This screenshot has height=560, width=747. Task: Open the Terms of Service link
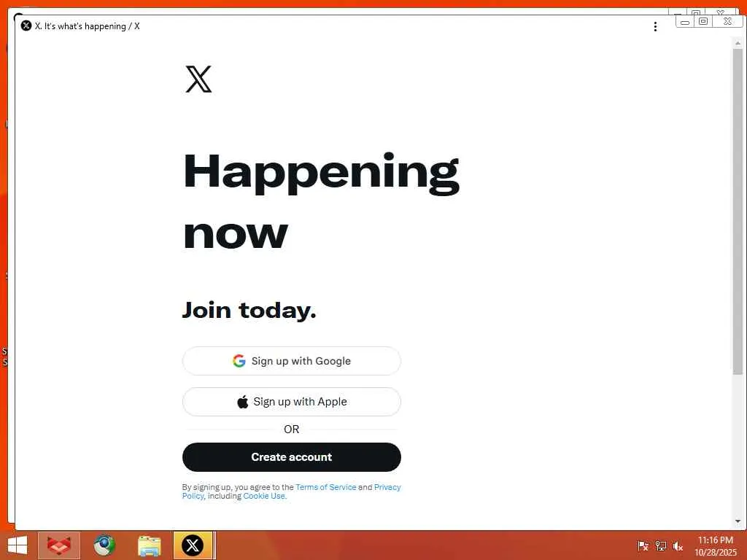point(326,487)
